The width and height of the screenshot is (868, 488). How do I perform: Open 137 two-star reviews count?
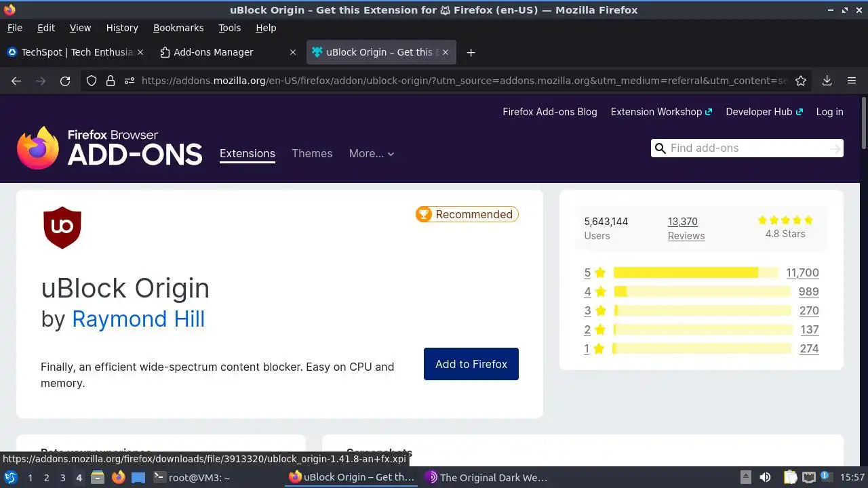click(810, 329)
